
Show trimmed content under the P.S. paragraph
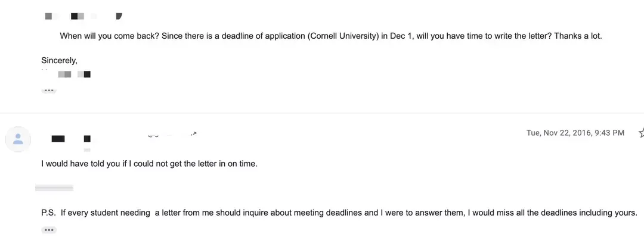tap(49, 230)
